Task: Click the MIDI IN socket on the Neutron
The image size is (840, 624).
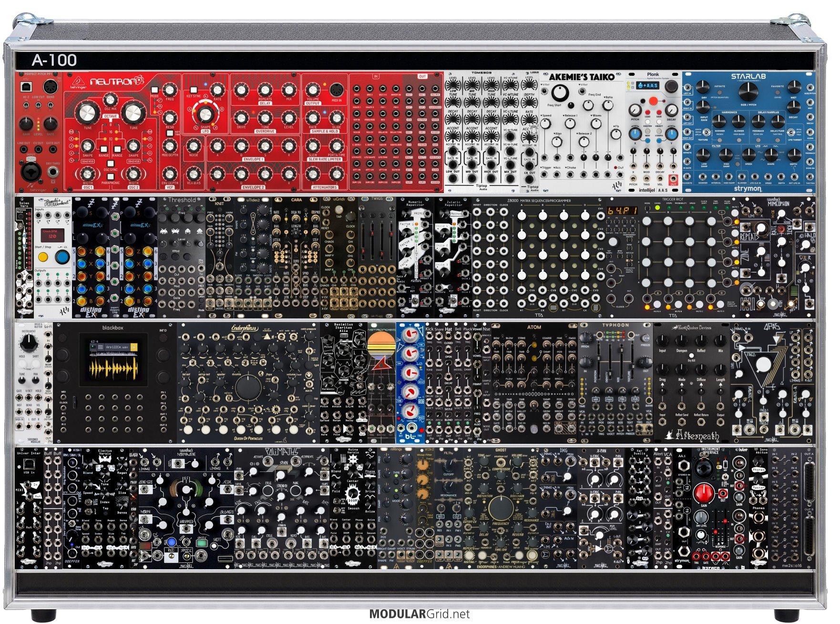Action: [x=337, y=89]
